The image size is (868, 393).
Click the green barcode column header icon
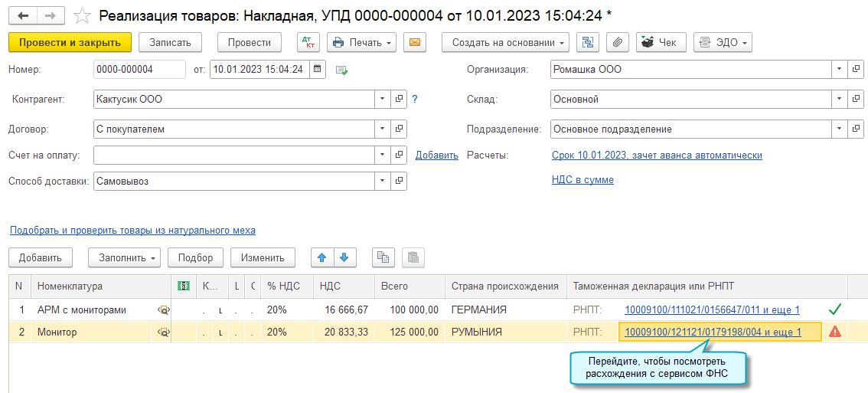tap(183, 286)
